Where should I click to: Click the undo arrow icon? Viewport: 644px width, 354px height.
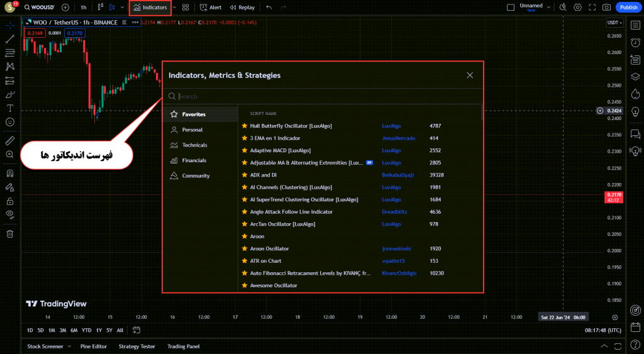(x=269, y=8)
